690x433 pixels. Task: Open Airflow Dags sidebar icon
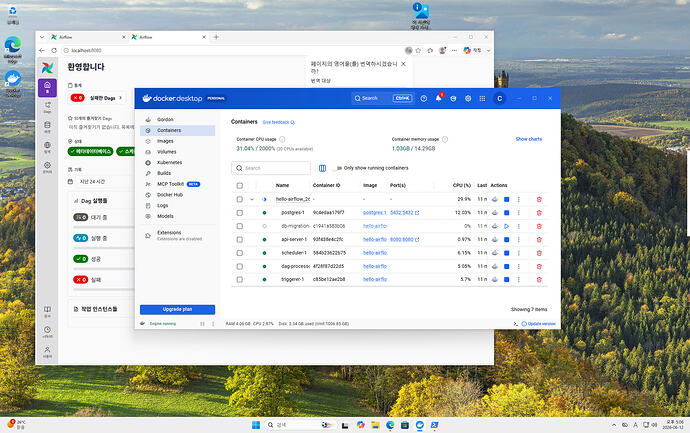pyautogui.click(x=47, y=107)
